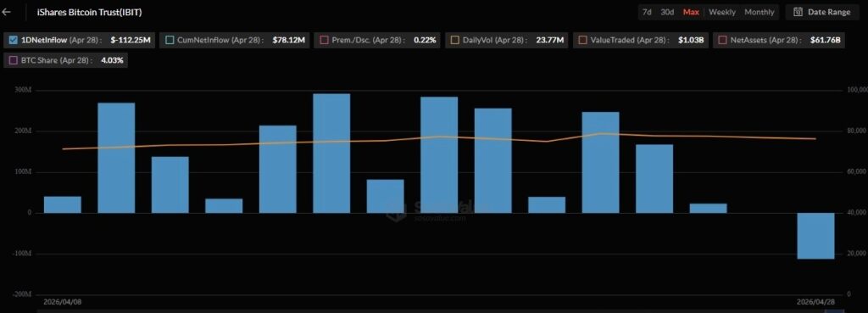Switch to Weekly view
This screenshot has height=313, width=868.
click(x=722, y=12)
